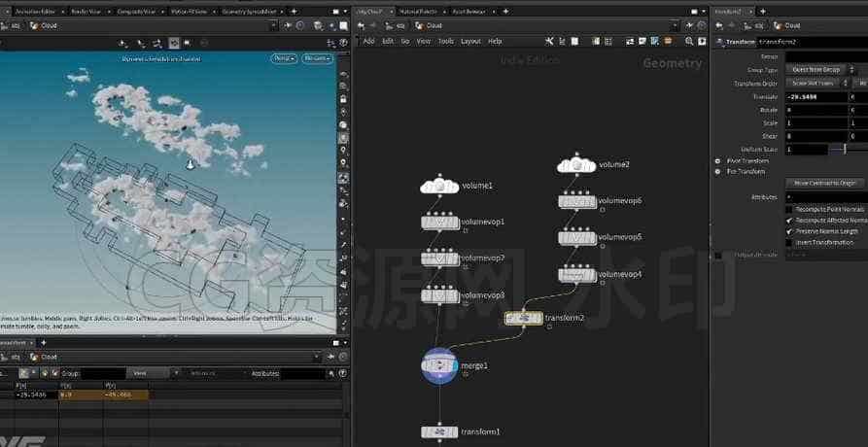Select the volumevop3 node

tap(440, 295)
